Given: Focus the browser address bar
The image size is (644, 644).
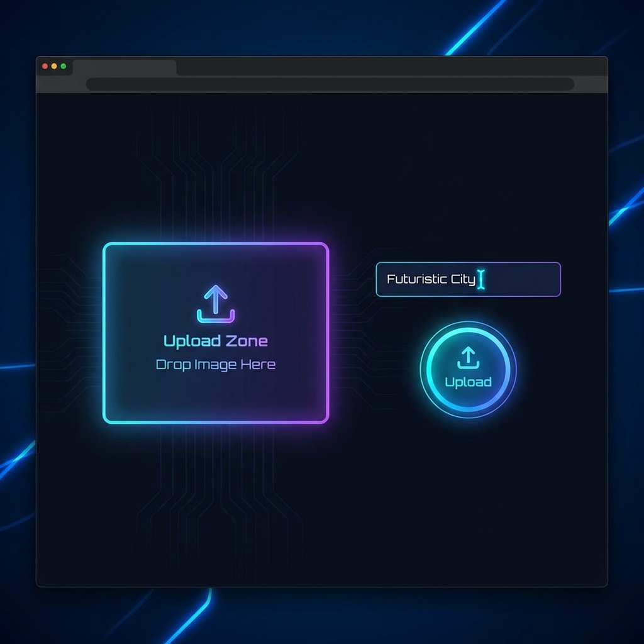Looking at the screenshot, I should 330,84.
